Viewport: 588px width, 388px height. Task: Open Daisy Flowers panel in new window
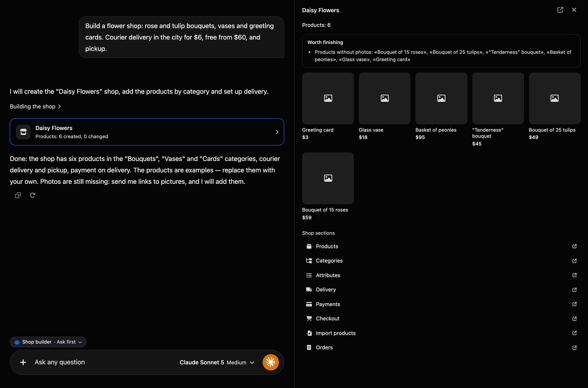pos(560,10)
